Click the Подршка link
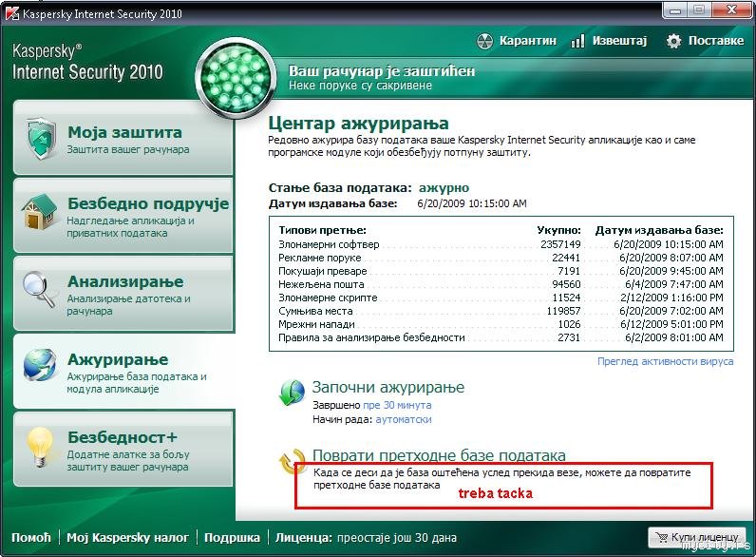 tap(232, 537)
